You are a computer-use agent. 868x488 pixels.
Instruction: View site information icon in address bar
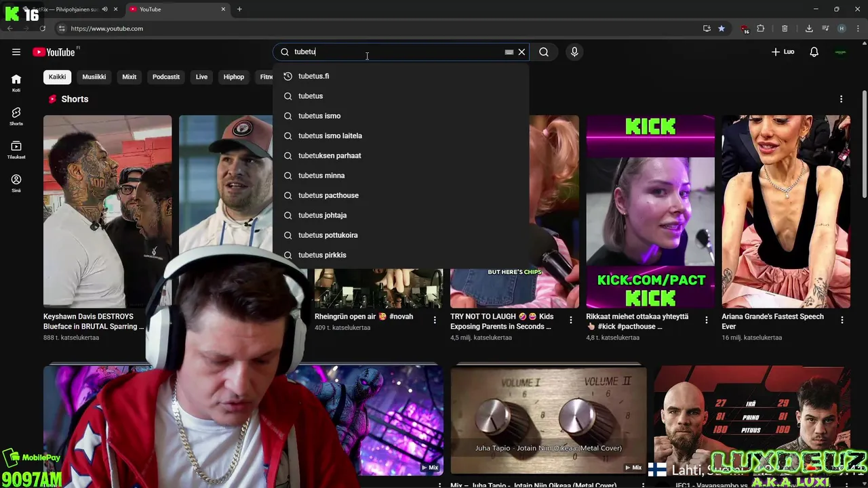pos(62,28)
